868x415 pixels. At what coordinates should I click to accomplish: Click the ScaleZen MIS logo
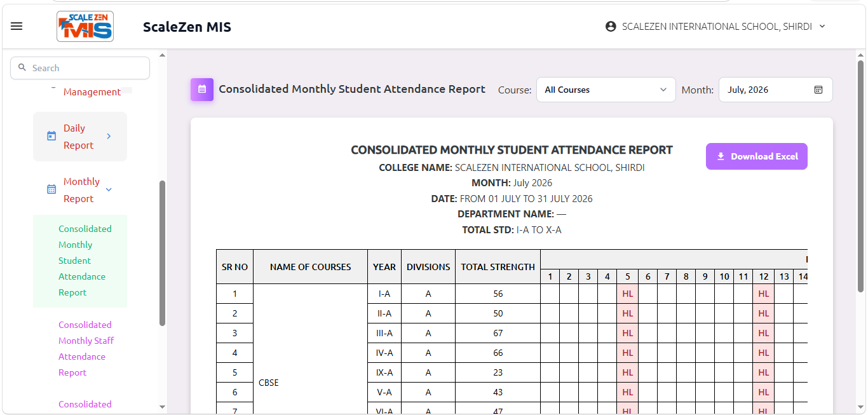coord(85,27)
